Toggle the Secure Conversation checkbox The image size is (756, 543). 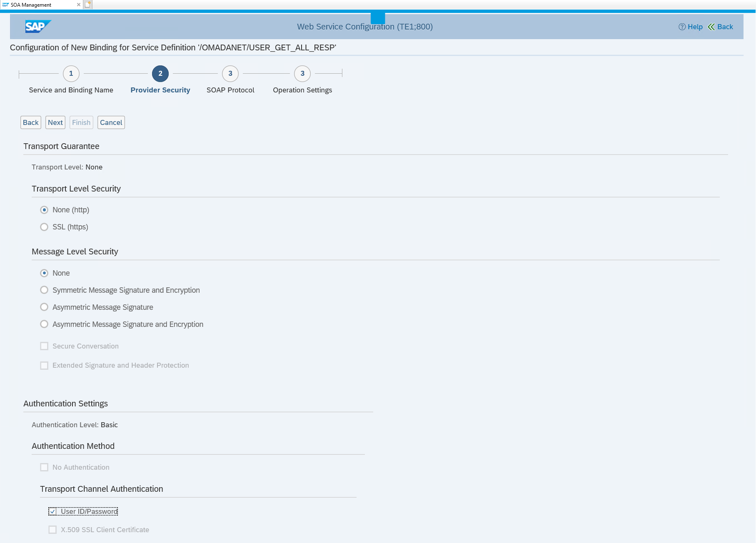coord(44,346)
